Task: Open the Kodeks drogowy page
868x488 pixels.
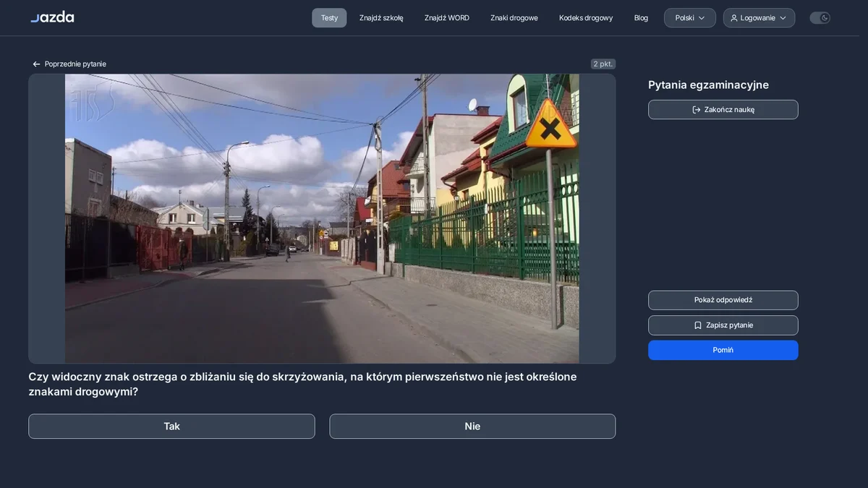Action: [586, 18]
